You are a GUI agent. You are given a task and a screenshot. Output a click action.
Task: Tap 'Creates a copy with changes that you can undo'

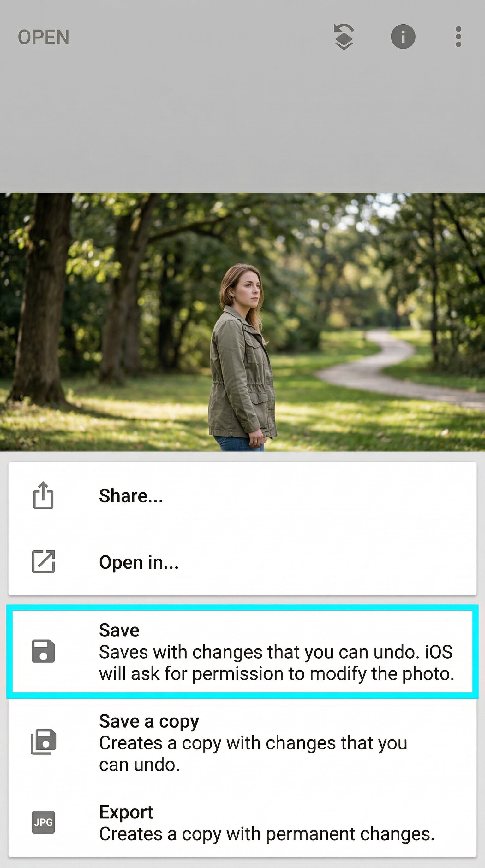click(x=253, y=754)
